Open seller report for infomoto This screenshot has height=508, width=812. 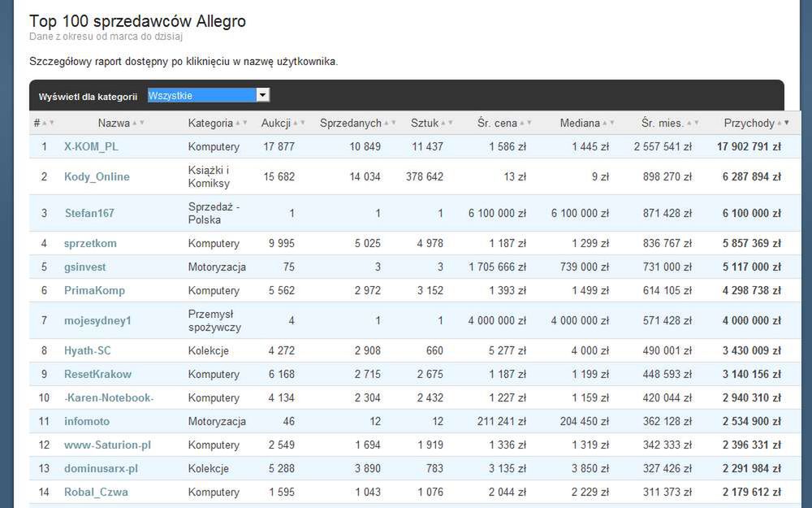[x=87, y=421]
